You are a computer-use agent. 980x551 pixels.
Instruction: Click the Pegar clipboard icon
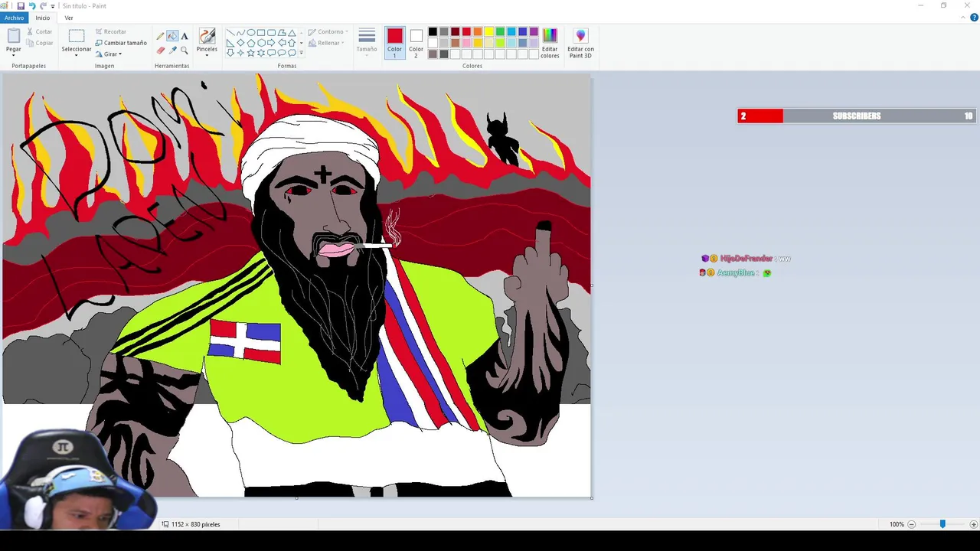tap(14, 36)
